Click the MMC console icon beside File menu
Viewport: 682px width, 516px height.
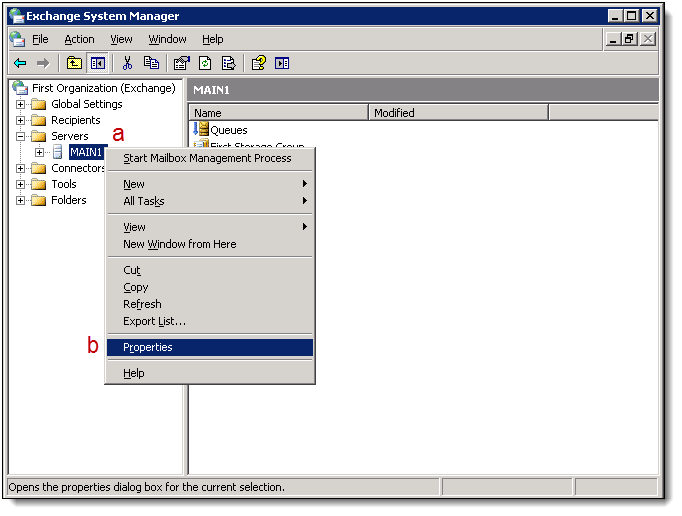17,39
